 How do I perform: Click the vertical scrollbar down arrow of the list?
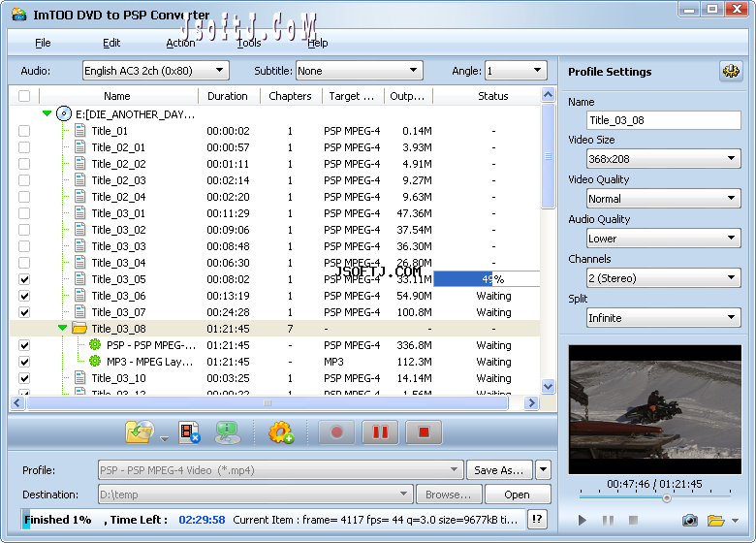pyautogui.click(x=548, y=386)
